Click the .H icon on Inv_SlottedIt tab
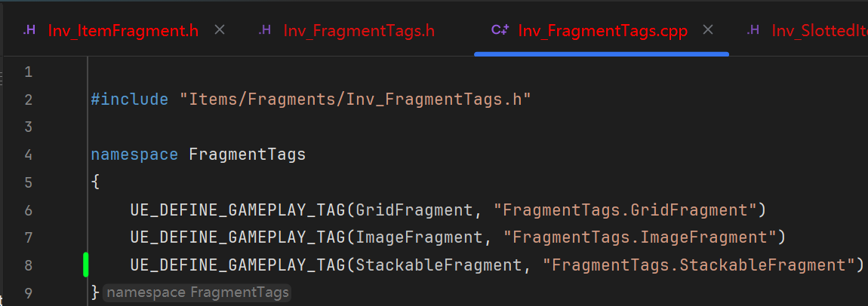Image resolution: width=868 pixels, height=306 pixels. click(753, 31)
